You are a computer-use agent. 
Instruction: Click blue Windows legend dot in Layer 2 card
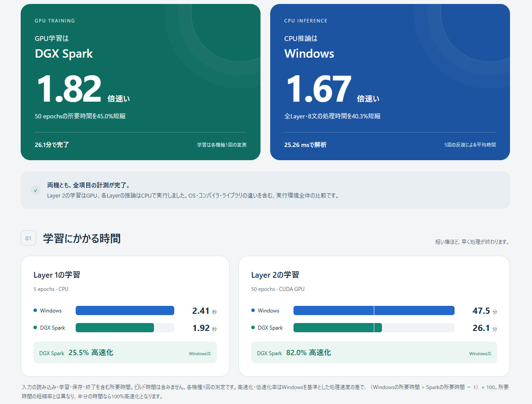253,310
